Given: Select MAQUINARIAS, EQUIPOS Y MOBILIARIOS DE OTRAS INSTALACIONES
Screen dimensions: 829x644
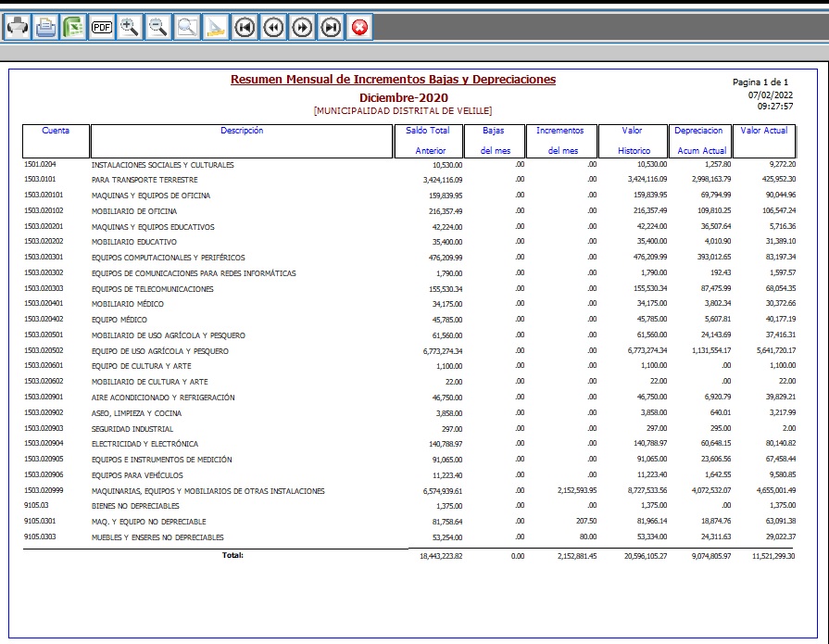Looking at the screenshot, I should pos(207,491).
